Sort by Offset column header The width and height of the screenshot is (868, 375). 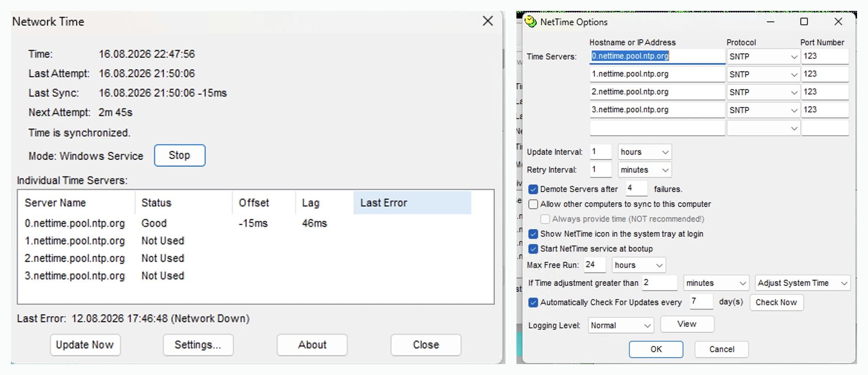click(x=264, y=203)
